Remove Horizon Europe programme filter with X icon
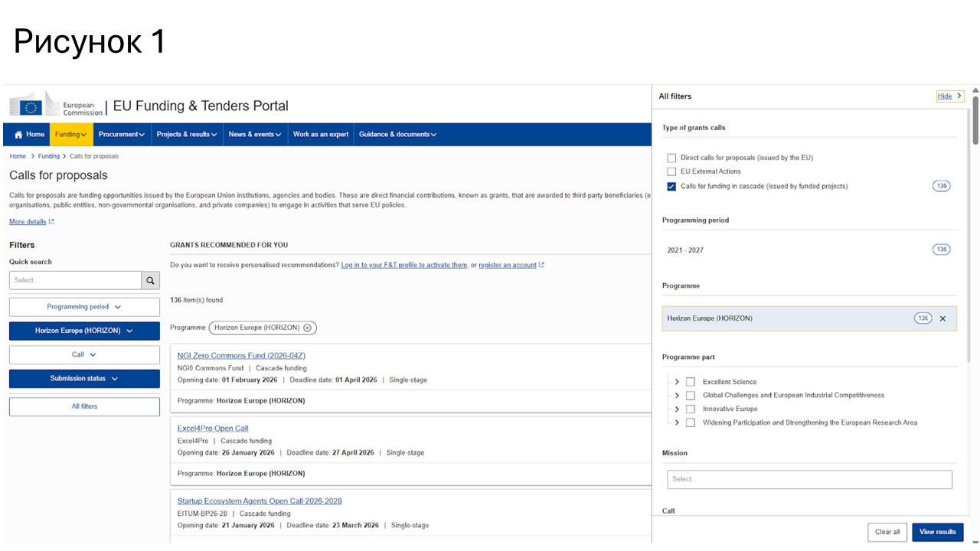This screenshot has height=551, width=980. [x=942, y=319]
